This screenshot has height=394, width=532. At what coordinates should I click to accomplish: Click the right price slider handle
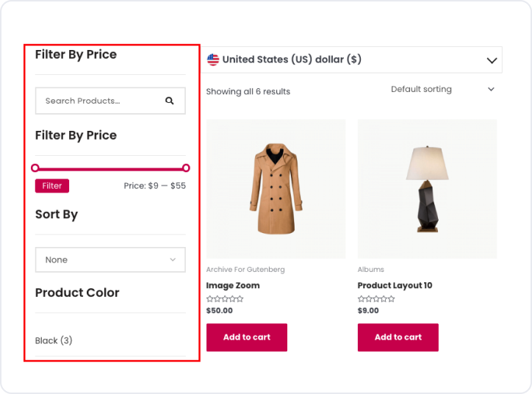(x=186, y=168)
